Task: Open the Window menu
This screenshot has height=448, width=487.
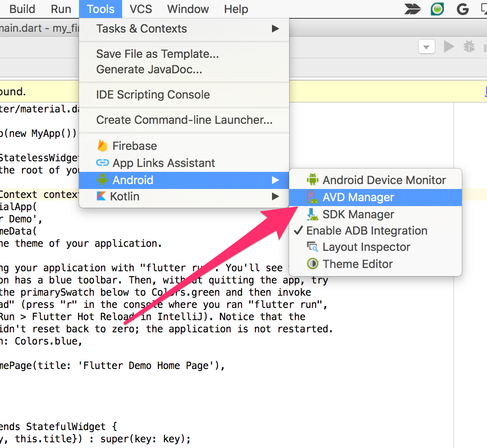Action: pyautogui.click(x=188, y=9)
